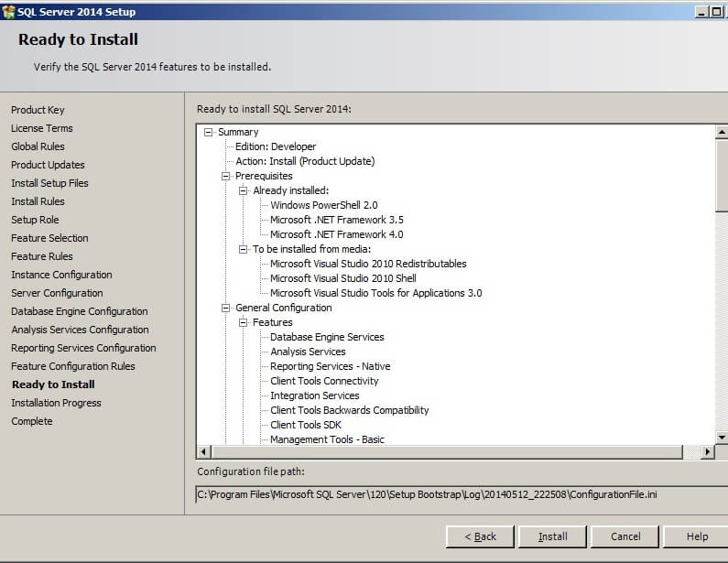This screenshot has height=563, width=728.
Task: Select Database Engine Services feature
Action: tap(327, 338)
